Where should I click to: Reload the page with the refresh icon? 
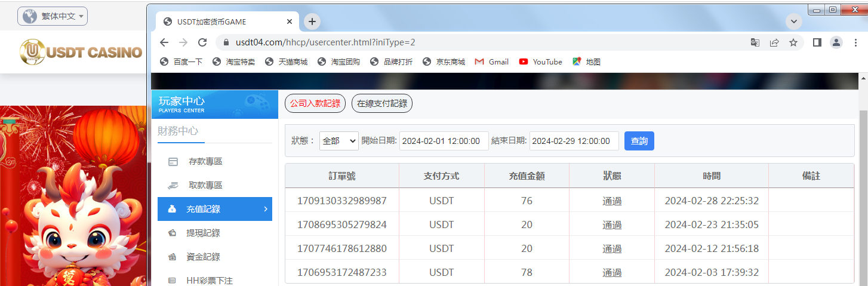[x=202, y=42]
